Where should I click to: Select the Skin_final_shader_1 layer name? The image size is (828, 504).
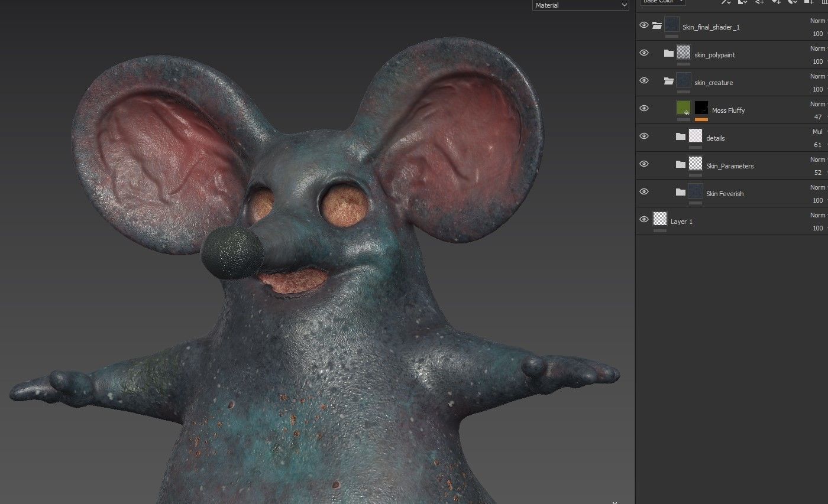pos(711,27)
